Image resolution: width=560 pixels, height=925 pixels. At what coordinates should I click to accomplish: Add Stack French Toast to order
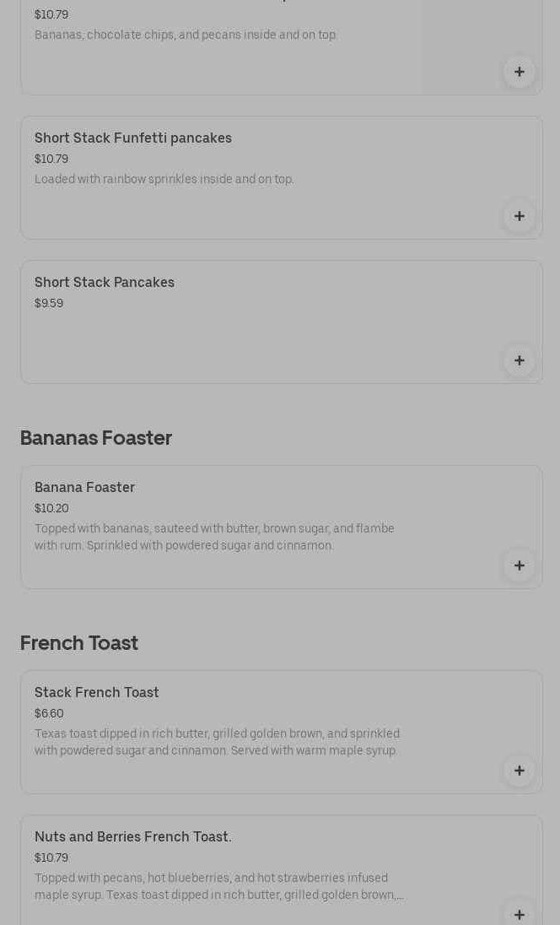(519, 771)
